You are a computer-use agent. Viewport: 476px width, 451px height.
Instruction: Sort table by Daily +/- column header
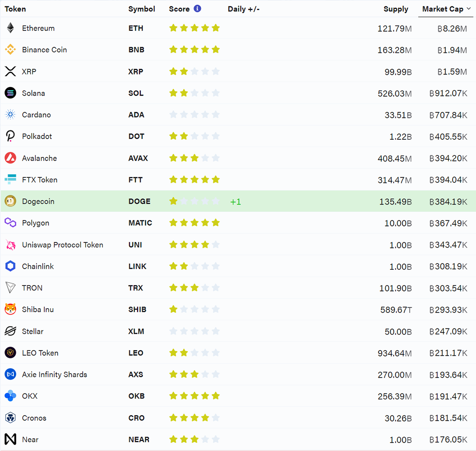tap(244, 9)
